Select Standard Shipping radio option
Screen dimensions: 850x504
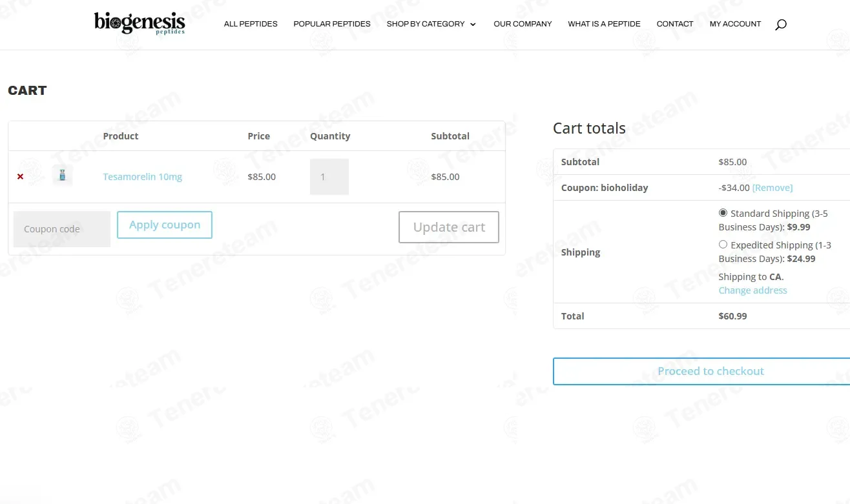[x=723, y=213]
